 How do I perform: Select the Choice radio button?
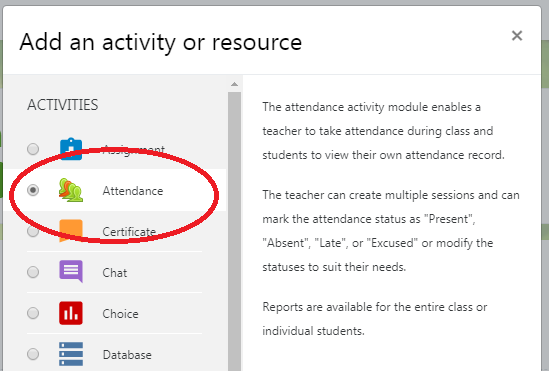tap(33, 313)
